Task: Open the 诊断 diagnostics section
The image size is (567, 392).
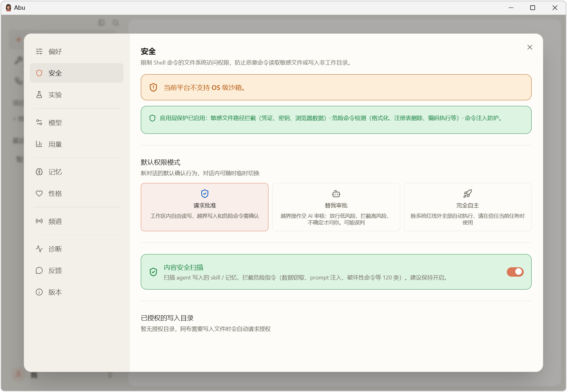Action: click(x=77, y=249)
